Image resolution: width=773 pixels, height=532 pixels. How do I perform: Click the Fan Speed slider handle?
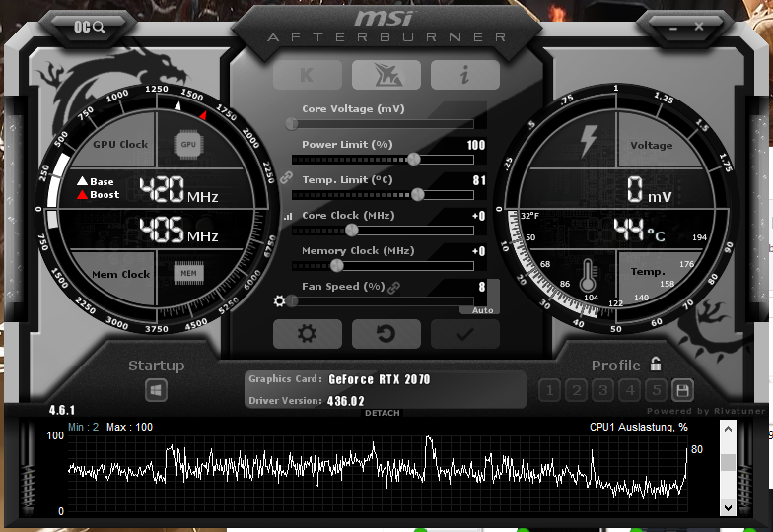click(x=292, y=300)
